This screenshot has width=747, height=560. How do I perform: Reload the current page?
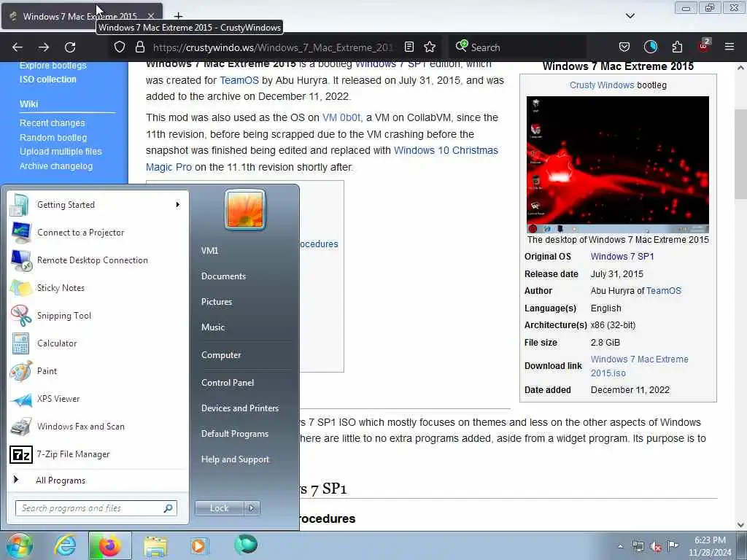[70, 47]
